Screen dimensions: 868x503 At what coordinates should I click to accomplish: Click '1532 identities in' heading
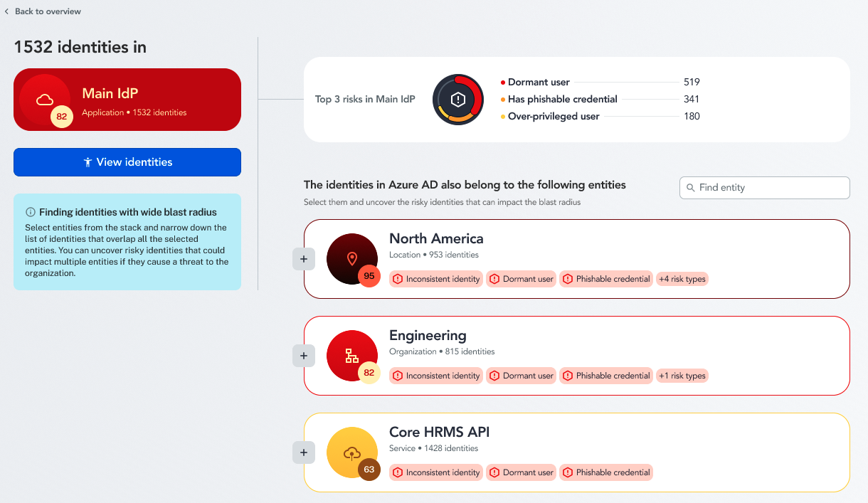tap(80, 47)
